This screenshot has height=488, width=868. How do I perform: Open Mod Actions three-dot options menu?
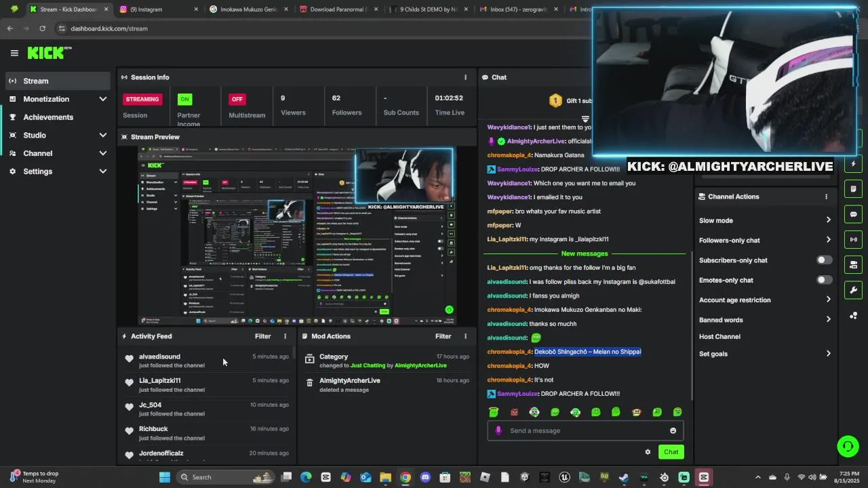[x=465, y=336]
